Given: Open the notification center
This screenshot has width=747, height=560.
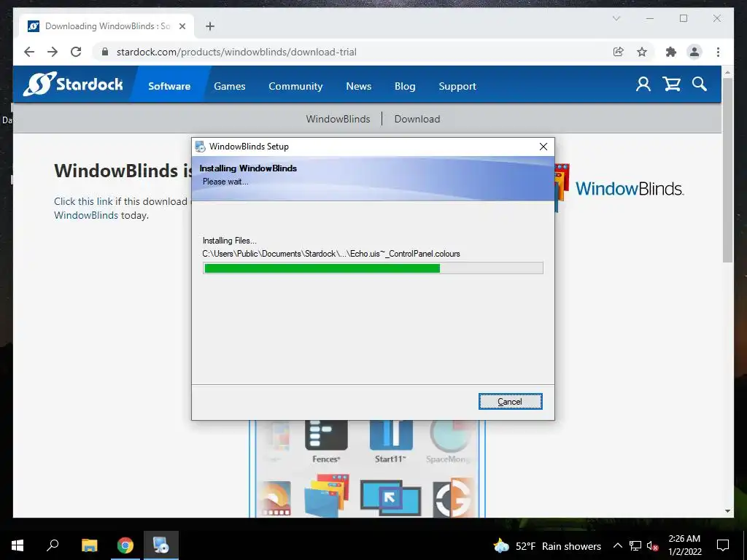Looking at the screenshot, I should click(723, 545).
